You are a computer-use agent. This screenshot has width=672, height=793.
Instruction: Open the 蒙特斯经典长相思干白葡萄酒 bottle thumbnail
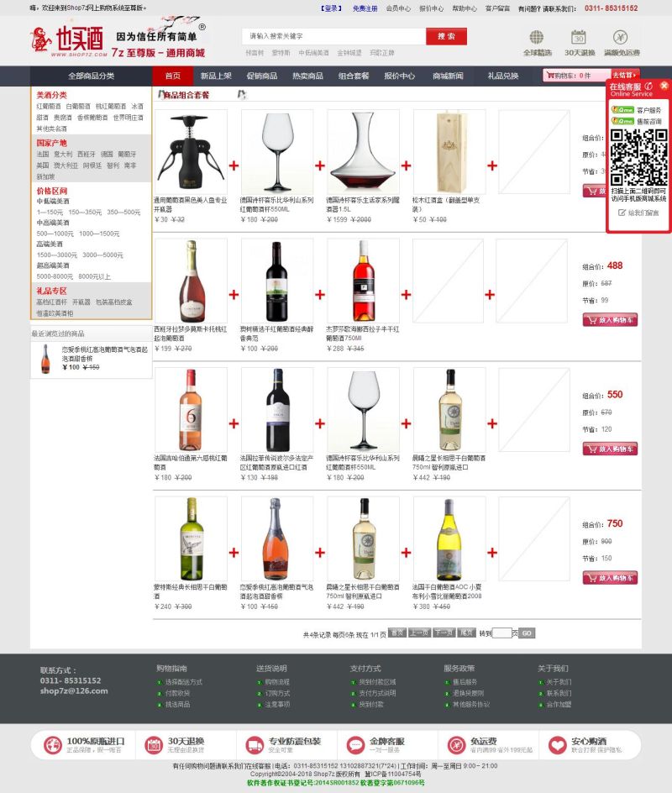point(191,538)
